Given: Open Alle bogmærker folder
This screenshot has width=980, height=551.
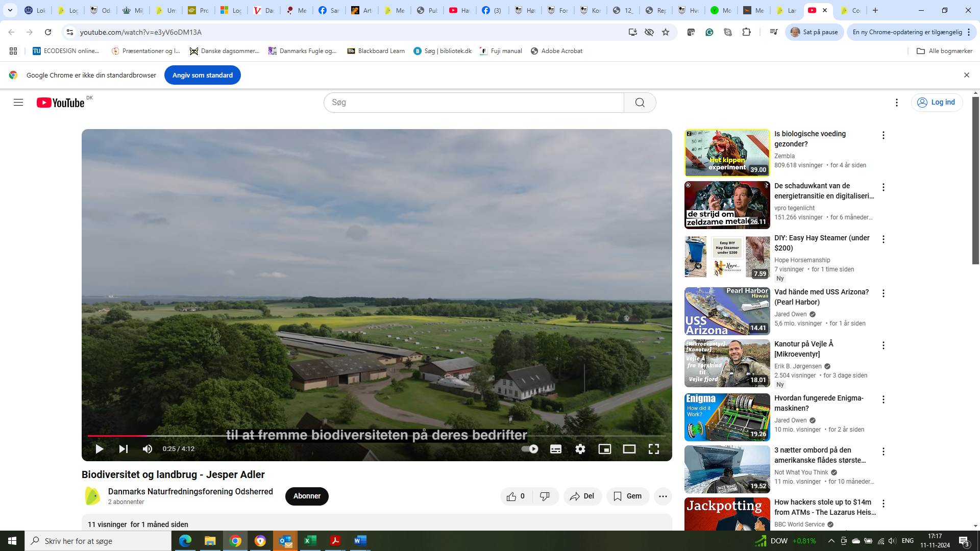Looking at the screenshot, I should [x=945, y=51].
